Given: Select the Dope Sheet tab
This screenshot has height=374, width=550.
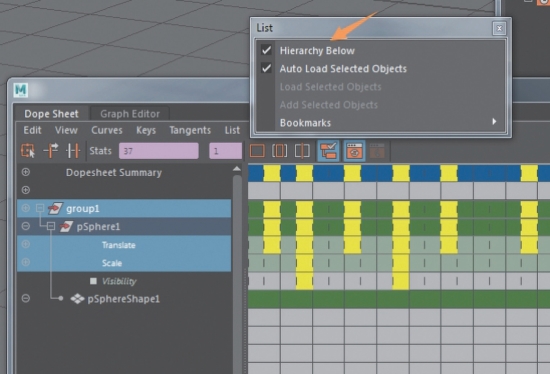Looking at the screenshot, I should (51, 114).
